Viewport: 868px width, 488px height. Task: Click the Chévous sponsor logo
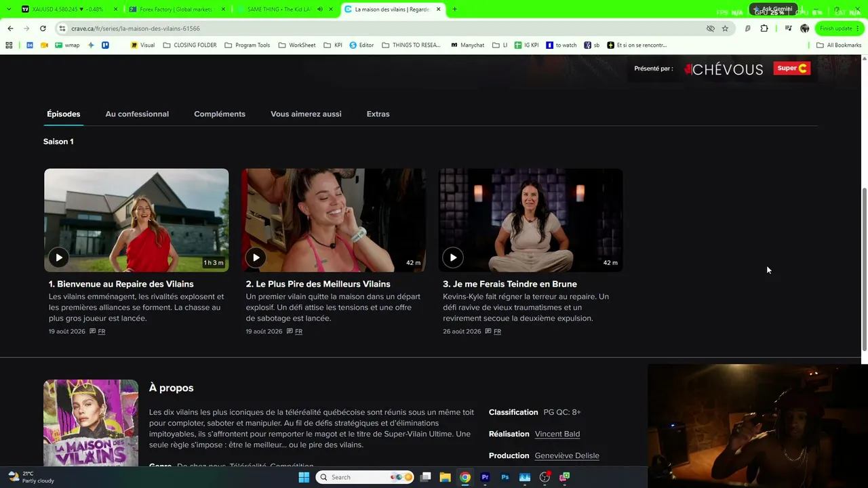[x=724, y=69]
